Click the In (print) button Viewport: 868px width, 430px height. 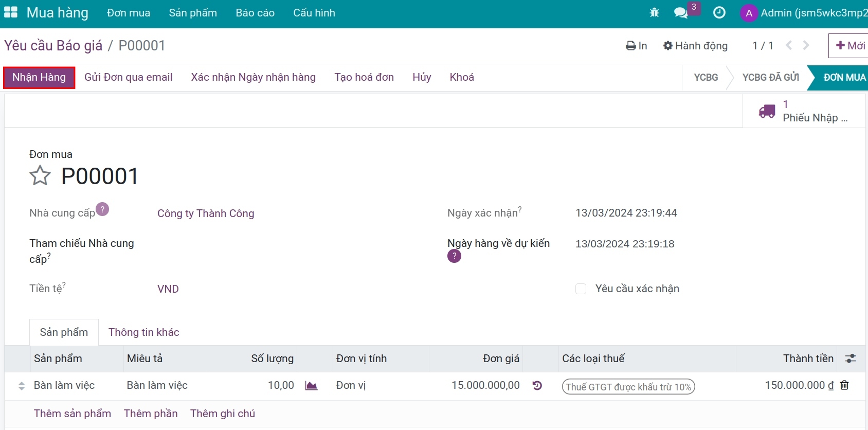click(637, 46)
